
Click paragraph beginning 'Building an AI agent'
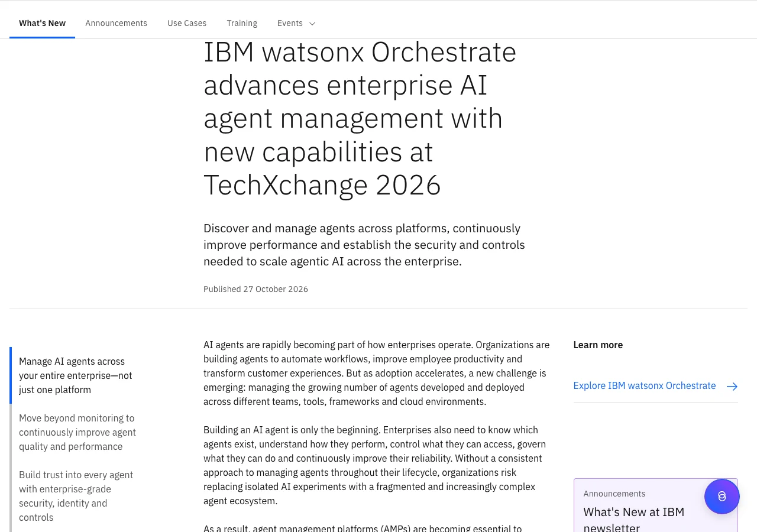point(375,465)
